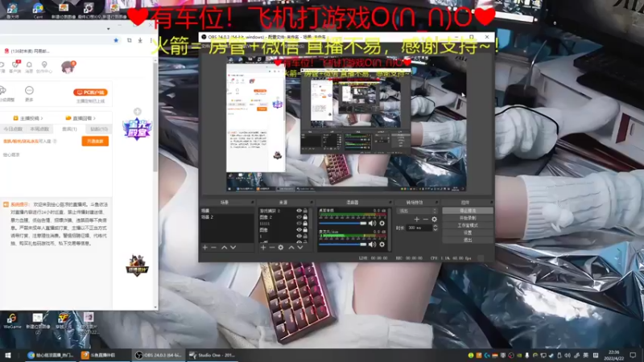Click the float icon on the OBS transitions panel header

[436, 203]
